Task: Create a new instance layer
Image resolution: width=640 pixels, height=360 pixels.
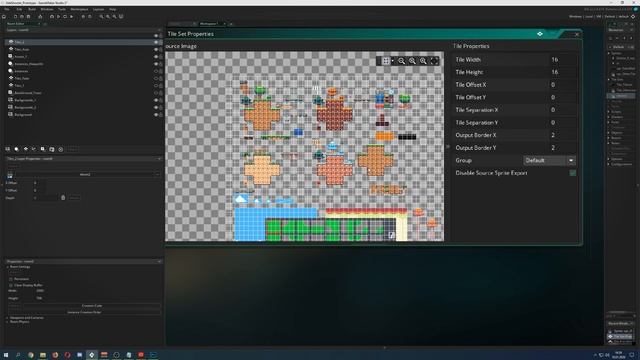Action: point(16,149)
